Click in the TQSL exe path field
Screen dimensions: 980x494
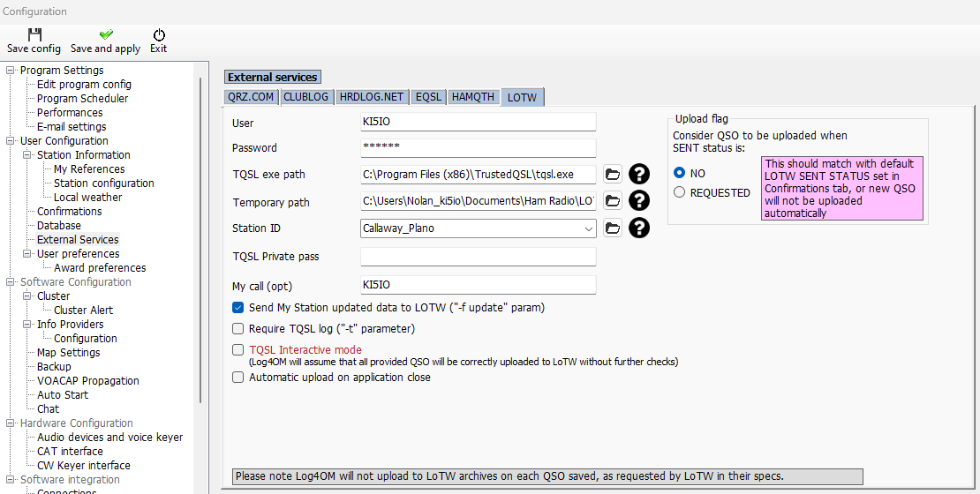click(x=479, y=175)
